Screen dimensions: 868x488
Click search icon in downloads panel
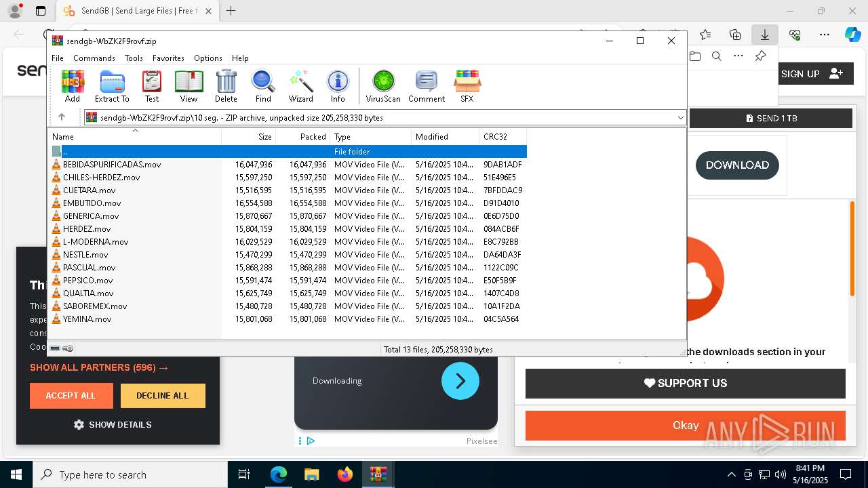point(717,56)
